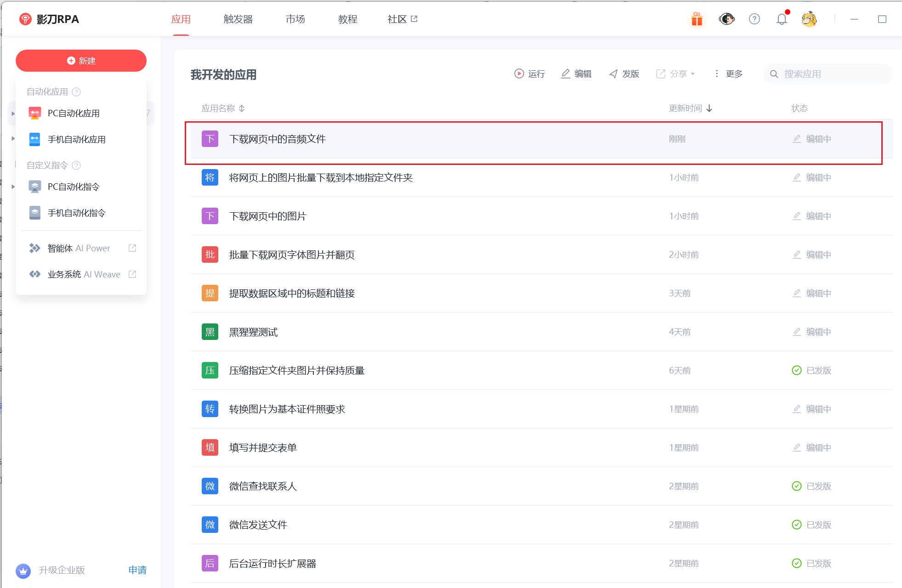Open the notification bell
This screenshot has height=588, width=902.
click(781, 19)
